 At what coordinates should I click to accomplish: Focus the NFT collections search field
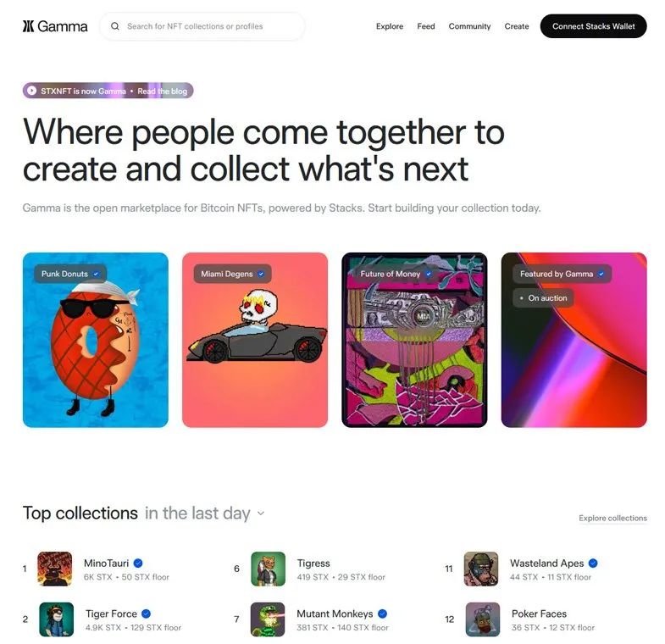pyautogui.click(x=202, y=26)
